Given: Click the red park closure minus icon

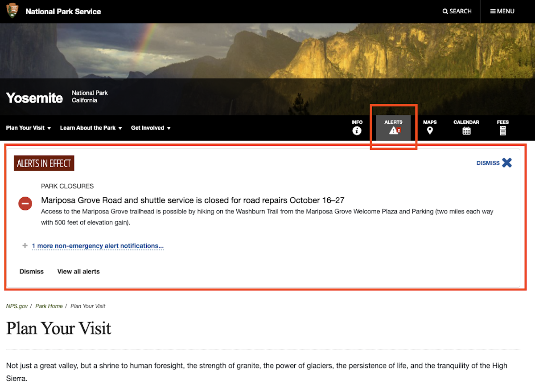Looking at the screenshot, I should [x=25, y=204].
